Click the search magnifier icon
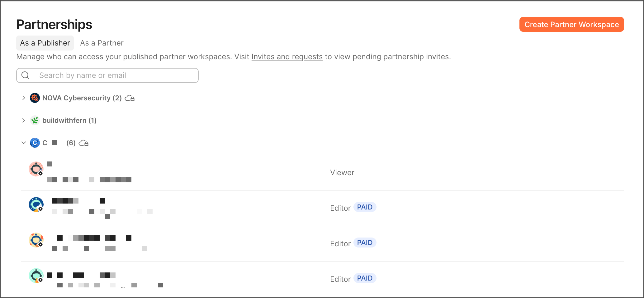The image size is (644, 298). pyautogui.click(x=26, y=75)
